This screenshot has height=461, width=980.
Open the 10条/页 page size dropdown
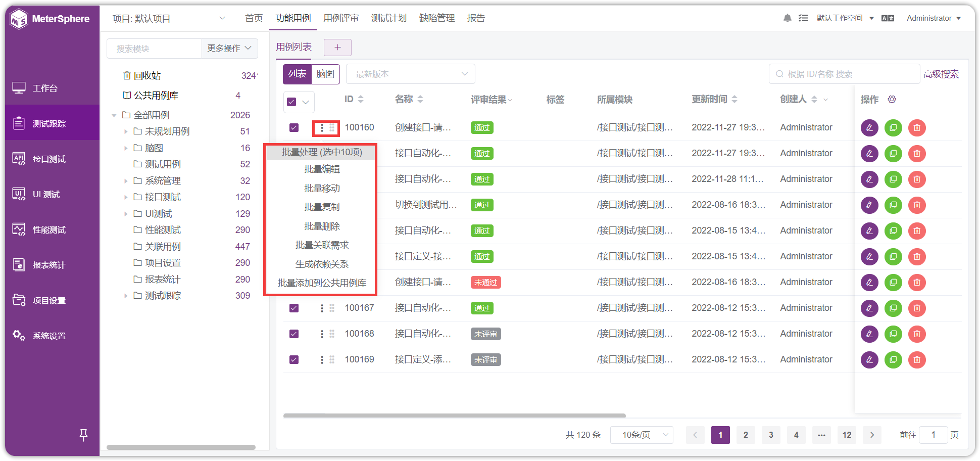click(642, 435)
